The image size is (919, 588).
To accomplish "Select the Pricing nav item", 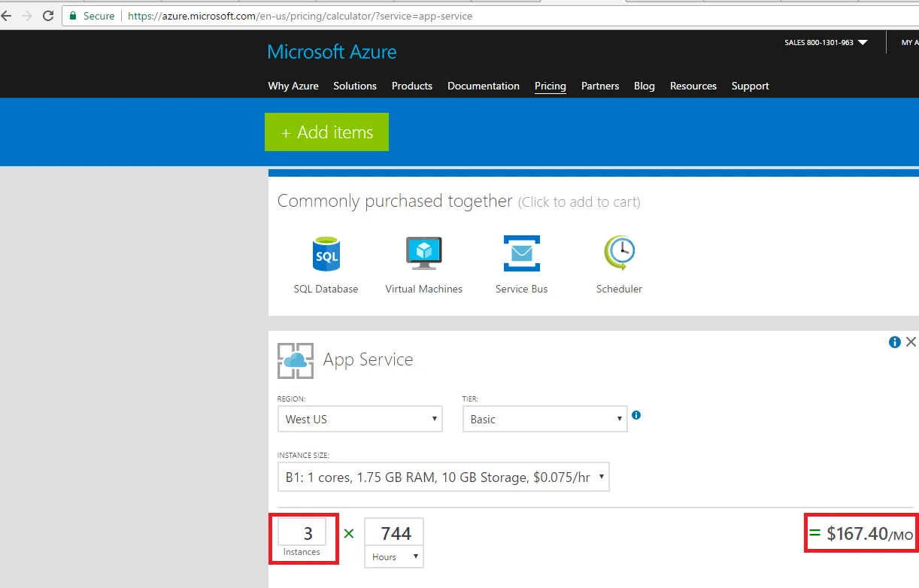I will [550, 86].
